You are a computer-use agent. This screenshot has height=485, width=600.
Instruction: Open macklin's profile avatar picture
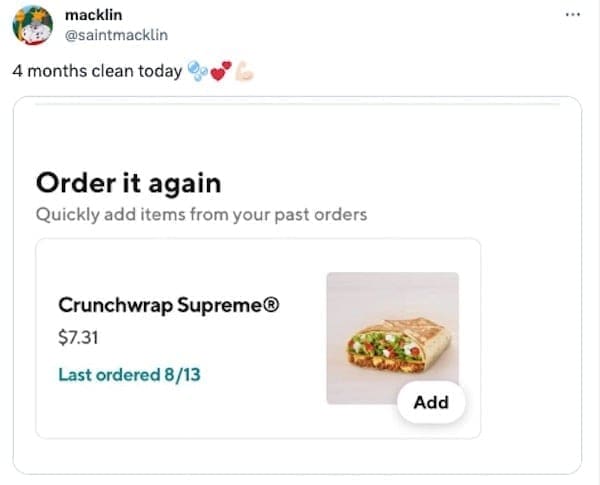coord(32,27)
